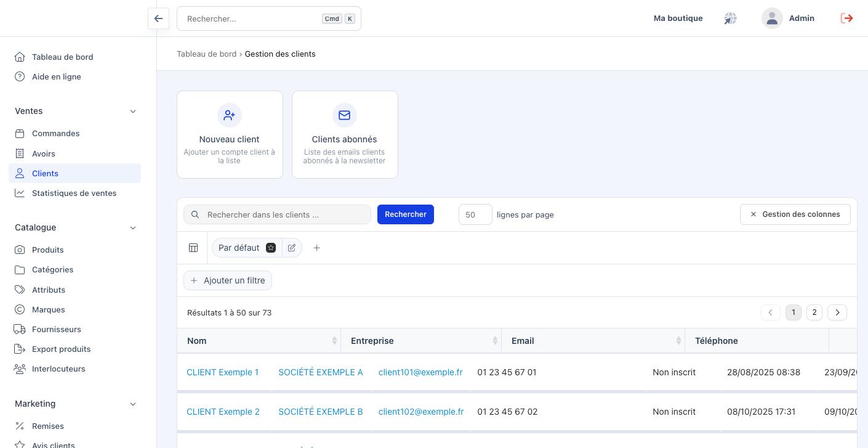Screen dimensions: 868x448
Task: Click the Tableau de bord home icon
Action: 20,57
